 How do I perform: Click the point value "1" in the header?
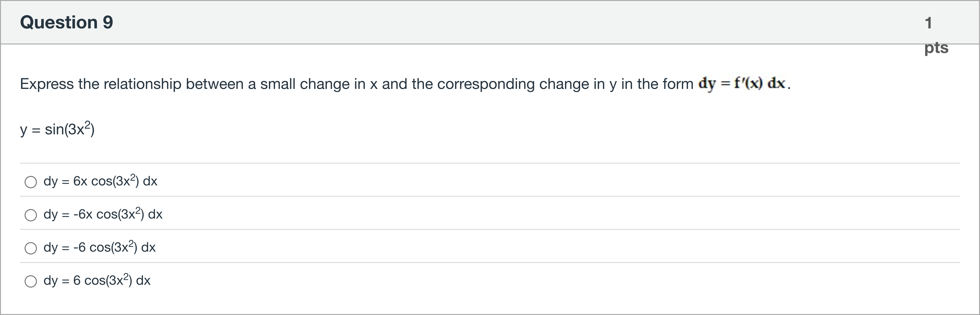(928, 23)
